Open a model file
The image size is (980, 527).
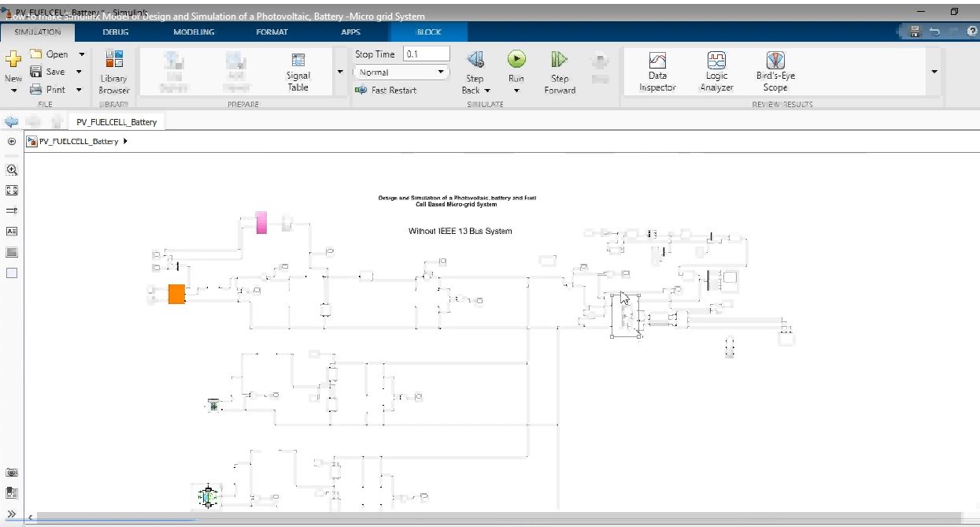pyautogui.click(x=50, y=54)
